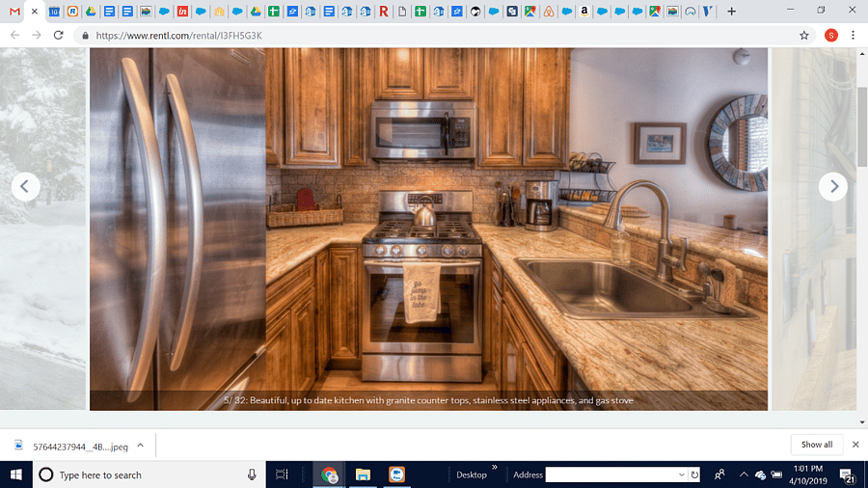The width and height of the screenshot is (868, 488).
Task: View site security lock information
Action: pos(85,36)
